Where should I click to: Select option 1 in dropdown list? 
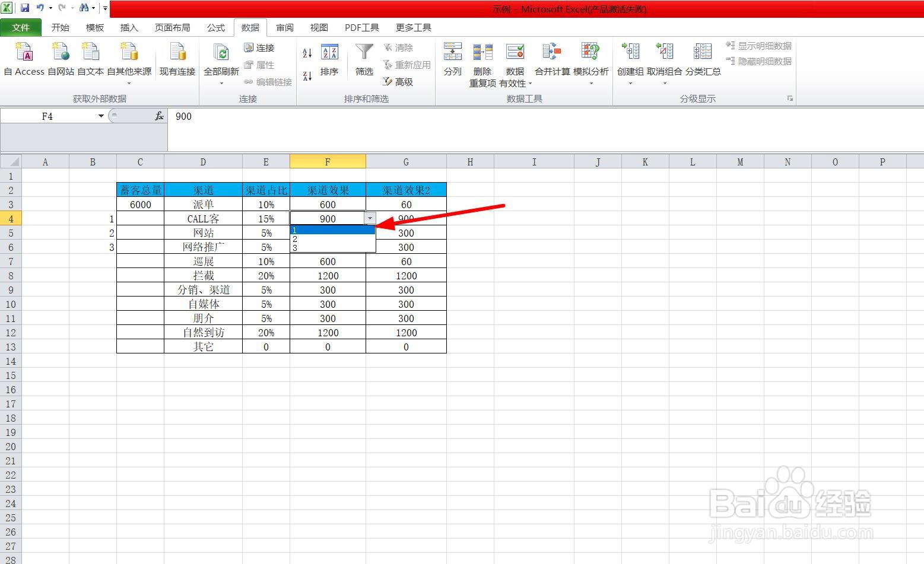(x=332, y=230)
